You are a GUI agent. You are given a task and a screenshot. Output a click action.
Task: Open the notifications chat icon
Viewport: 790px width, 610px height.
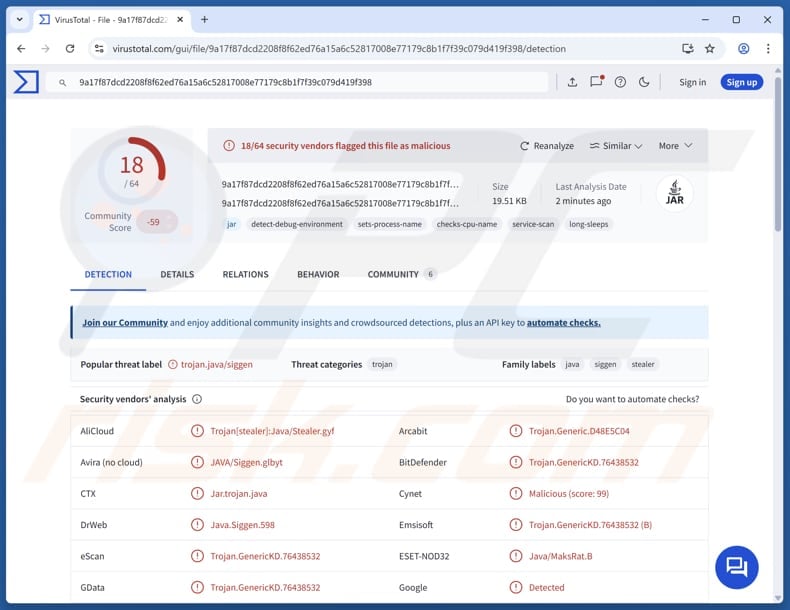pyautogui.click(x=597, y=82)
